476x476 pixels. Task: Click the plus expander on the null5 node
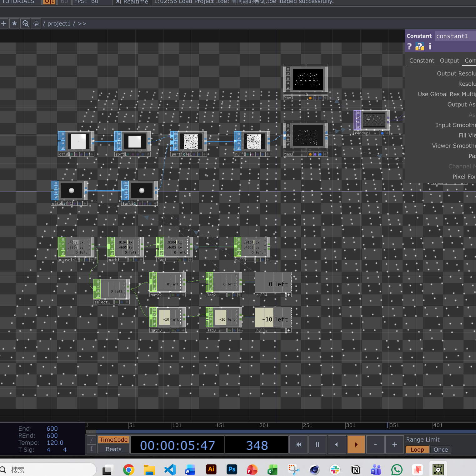(288, 330)
